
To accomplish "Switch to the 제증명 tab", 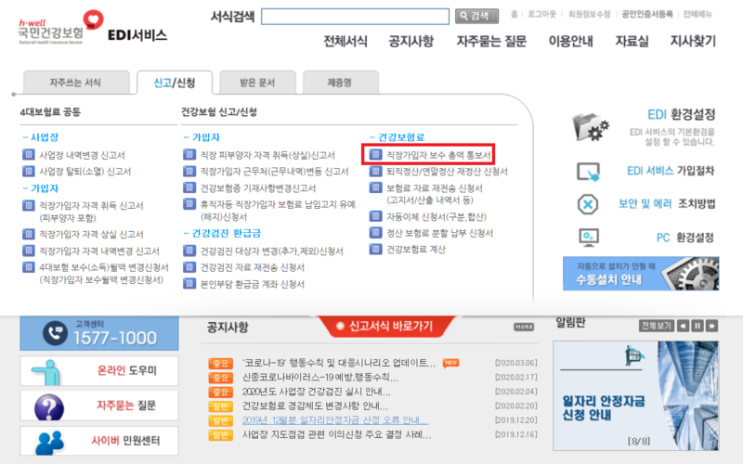I will point(340,82).
